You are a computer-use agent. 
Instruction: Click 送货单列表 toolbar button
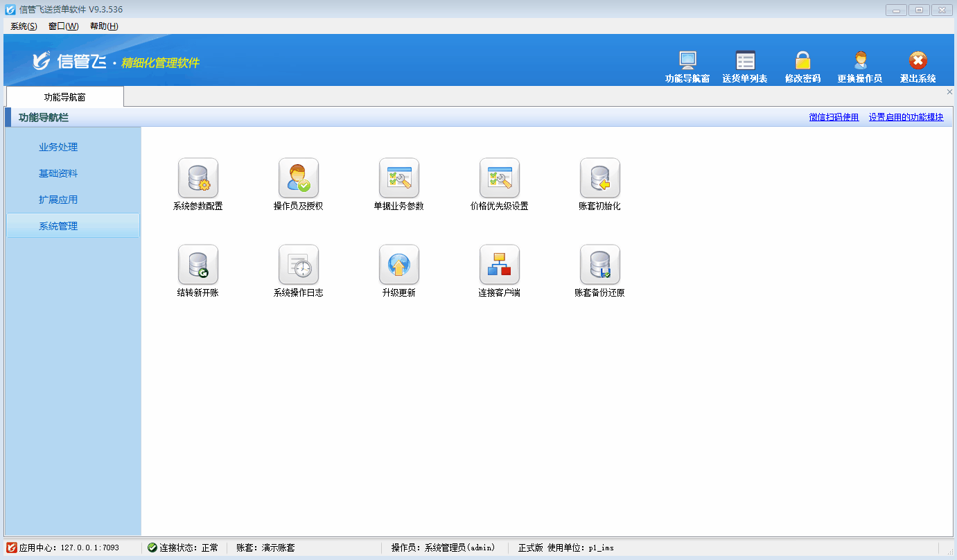[x=745, y=67]
